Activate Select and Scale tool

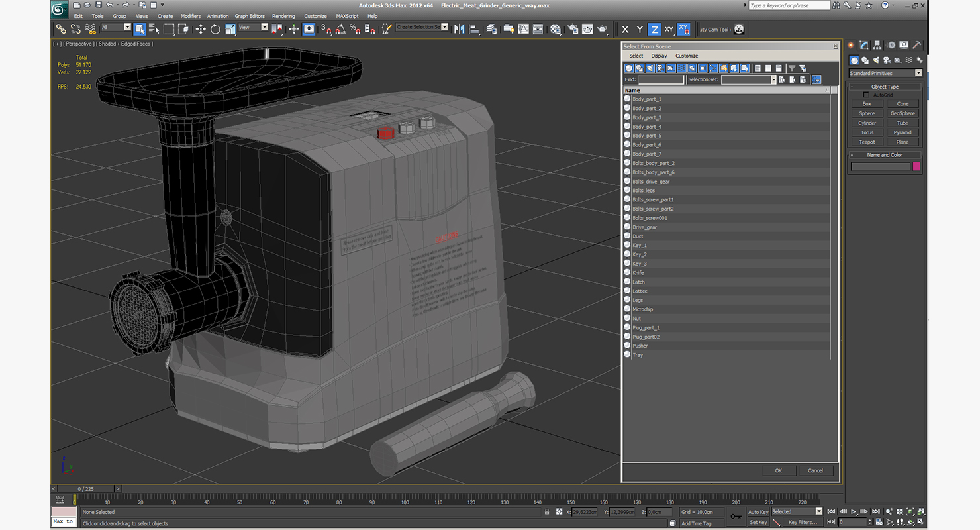[x=230, y=28]
